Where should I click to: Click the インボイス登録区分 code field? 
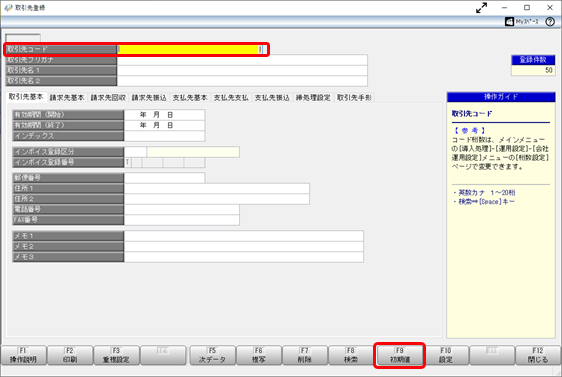(135, 152)
